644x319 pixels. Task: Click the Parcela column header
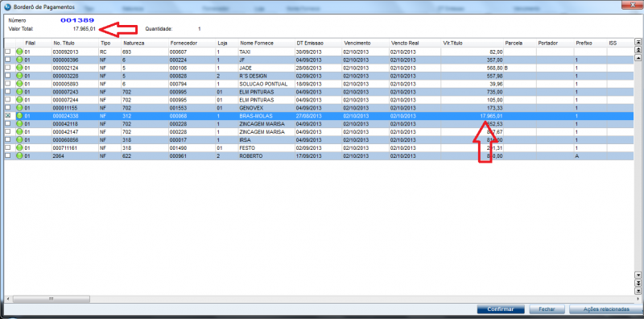coord(520,43)
